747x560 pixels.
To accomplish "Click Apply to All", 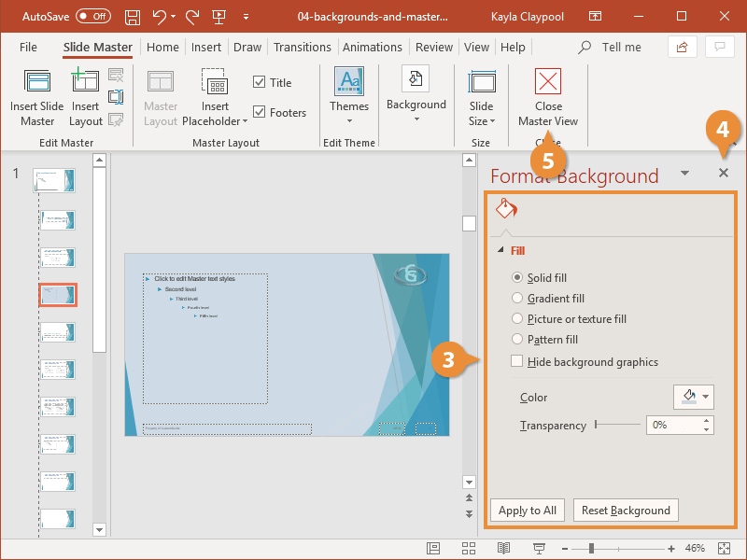I will pos(527,510).
